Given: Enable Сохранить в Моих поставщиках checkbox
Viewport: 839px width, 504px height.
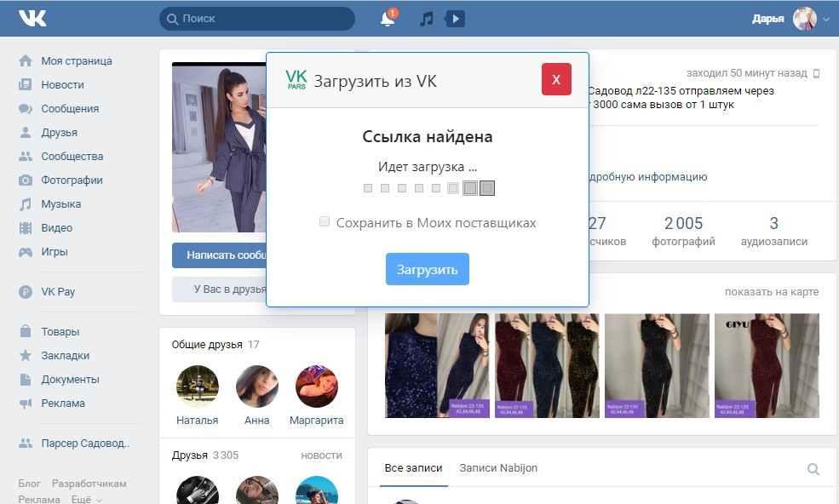Looking at the screenshot, I should (x=325, y=222).
